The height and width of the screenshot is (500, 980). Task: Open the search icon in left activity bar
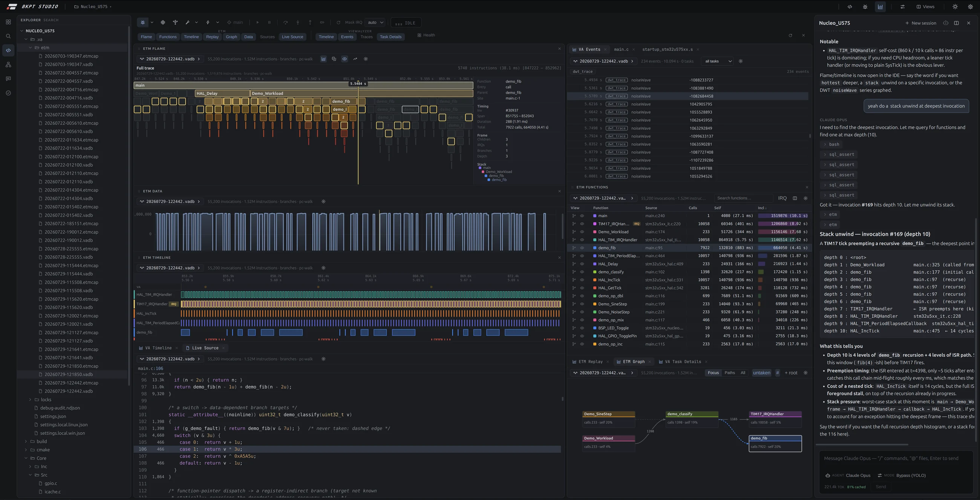pos(8,36)
